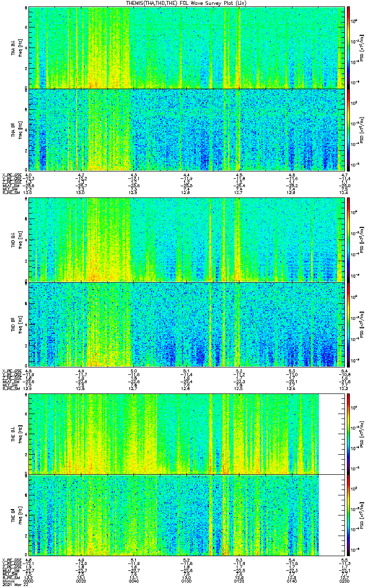The width and height of the screenshot is (368, 588).
Task: Click X_RE_GSE row label below THE panels
Action: [11, 560]
